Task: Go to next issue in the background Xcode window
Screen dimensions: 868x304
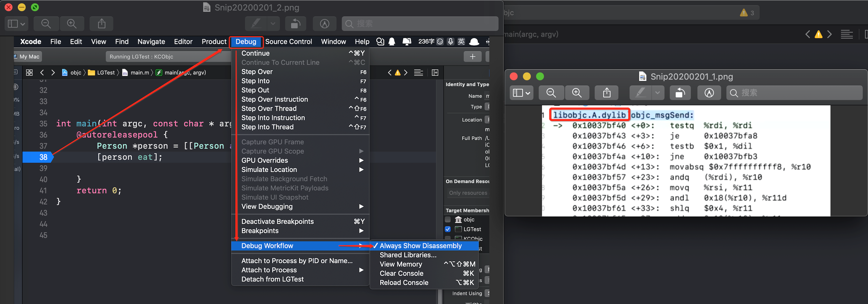Action: [x=829, y=34]
